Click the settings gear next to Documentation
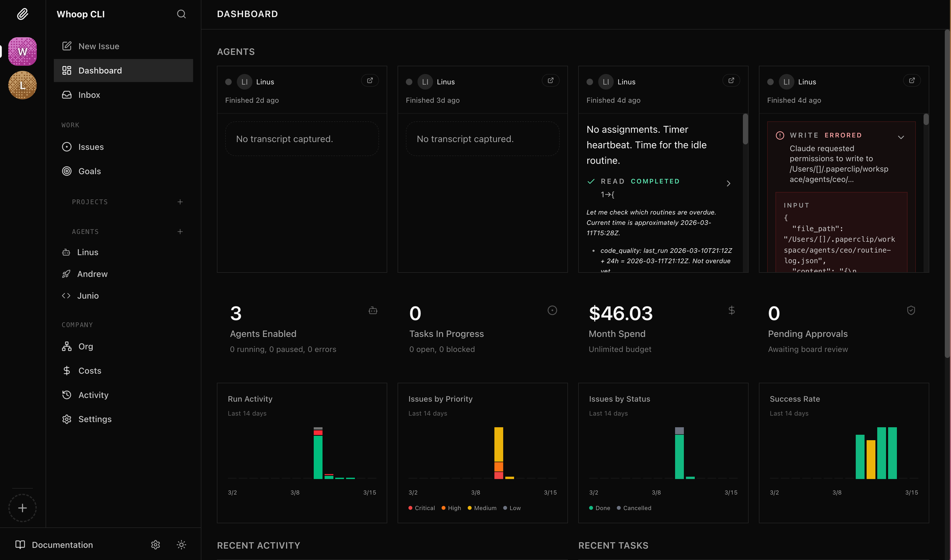951x560 pixels. point(155,545)
